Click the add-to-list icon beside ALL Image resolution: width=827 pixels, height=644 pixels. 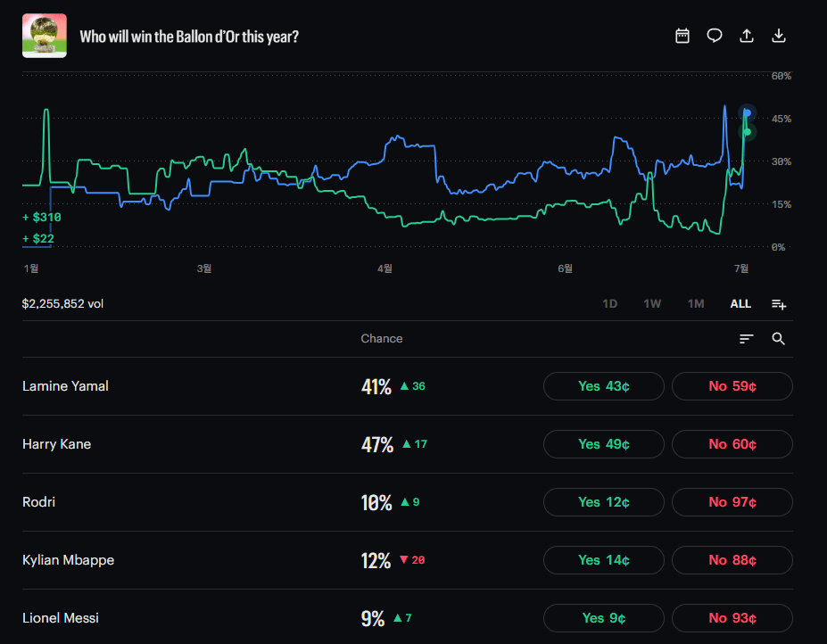(x=779, y=304)
